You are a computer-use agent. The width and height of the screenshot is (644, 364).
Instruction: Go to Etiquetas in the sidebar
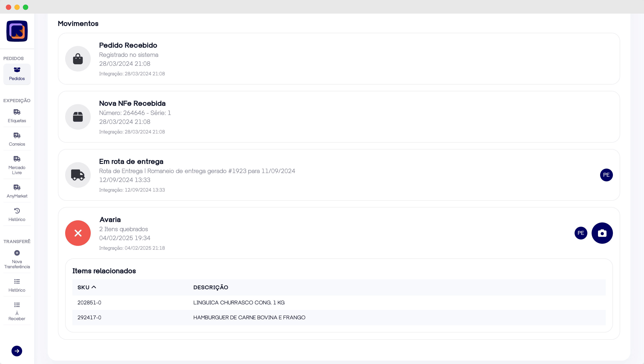coord(17,116)
